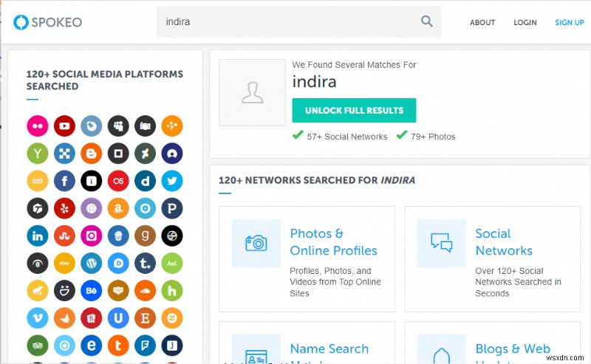Click the SoundCloud platform icon
This screenshot has width=591, height=364.
click(x=145, y=290)
